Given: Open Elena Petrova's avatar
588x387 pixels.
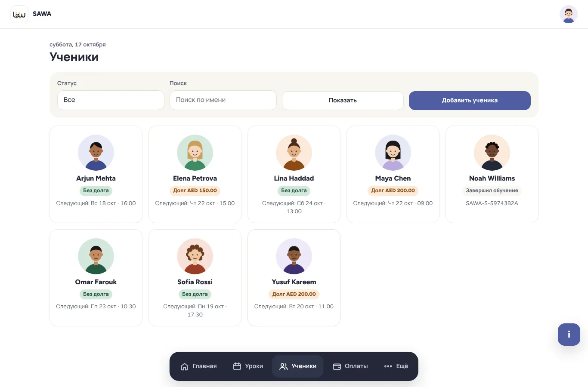Looking at the screenshot, I should coord(195,153).
